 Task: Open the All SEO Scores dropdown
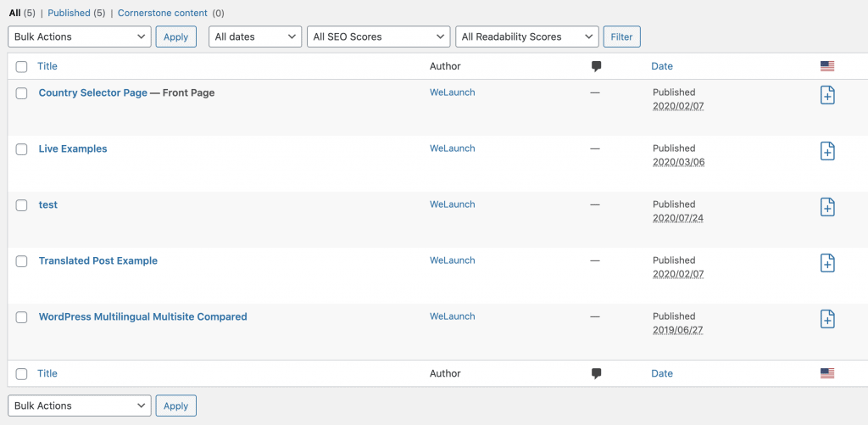click(378, 36)
